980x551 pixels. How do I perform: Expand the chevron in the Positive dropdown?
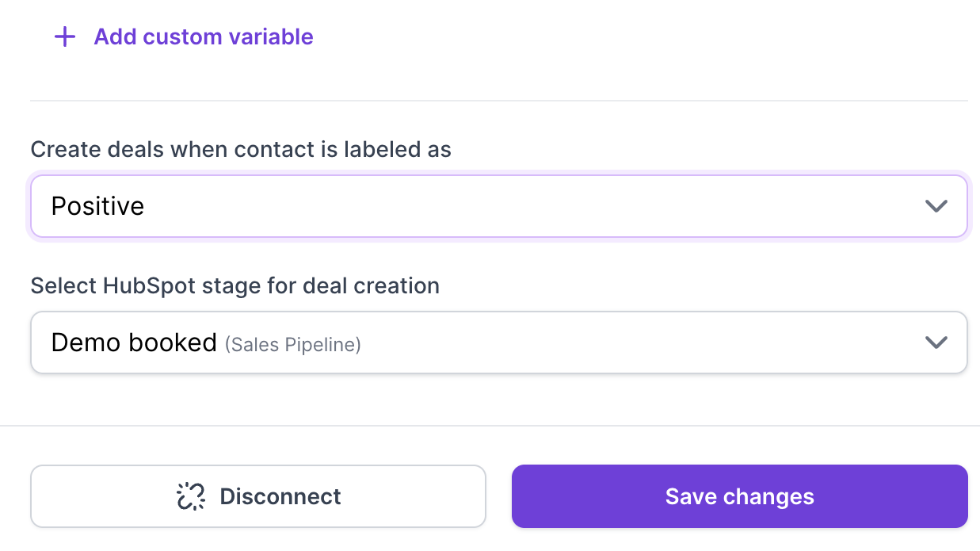(936, 206)
